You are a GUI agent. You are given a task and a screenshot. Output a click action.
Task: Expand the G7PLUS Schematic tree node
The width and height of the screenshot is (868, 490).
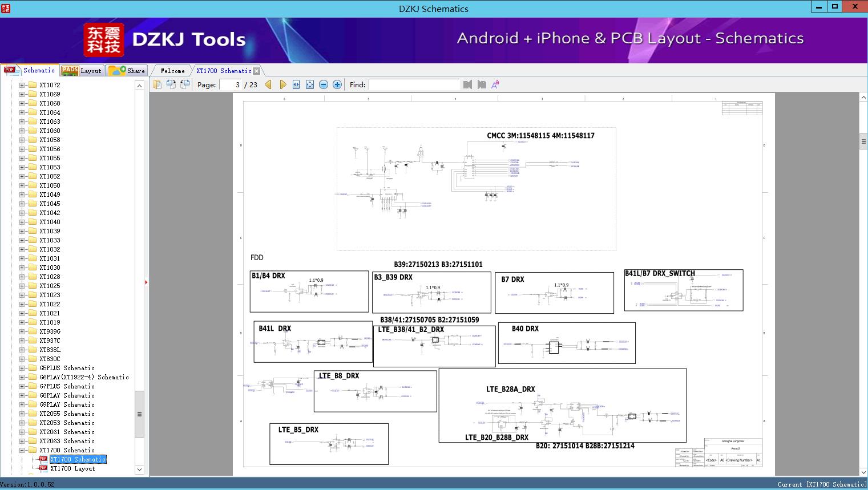pos(22,386)
